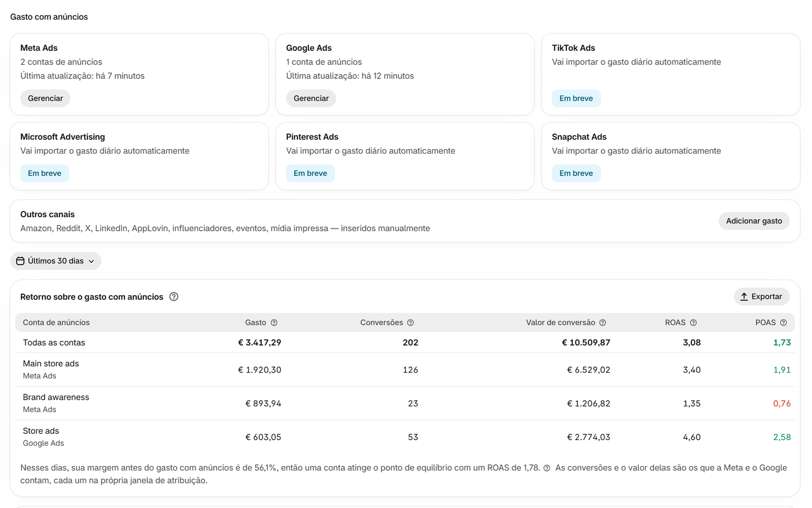Click the Google Ads card title
This screenshot has width=812, height=508.
[x=309, y=48]
